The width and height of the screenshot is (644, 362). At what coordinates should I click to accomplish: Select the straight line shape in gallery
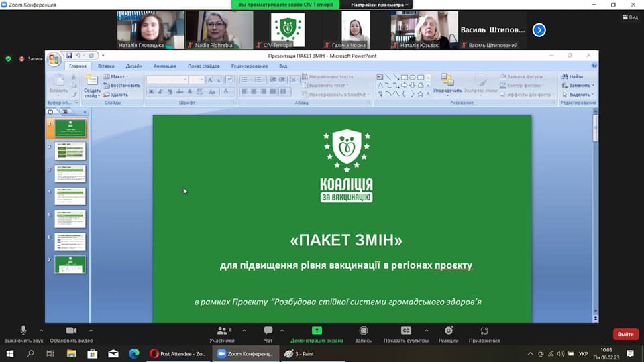[x=388, y=77]
